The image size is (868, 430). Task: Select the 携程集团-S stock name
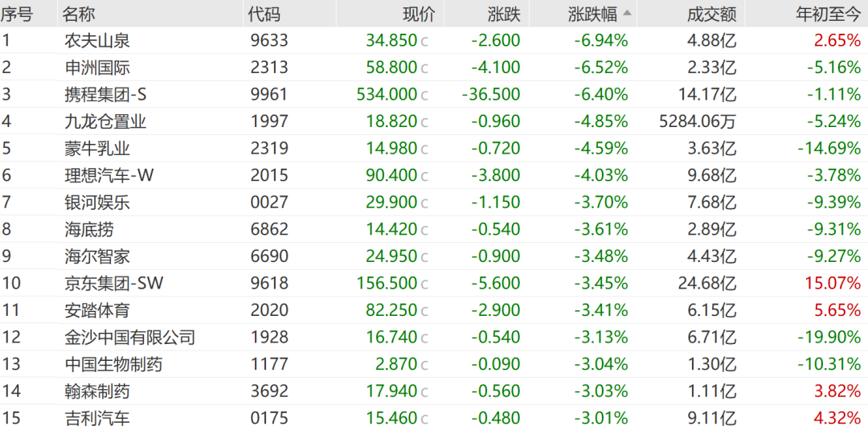point(105,95)
